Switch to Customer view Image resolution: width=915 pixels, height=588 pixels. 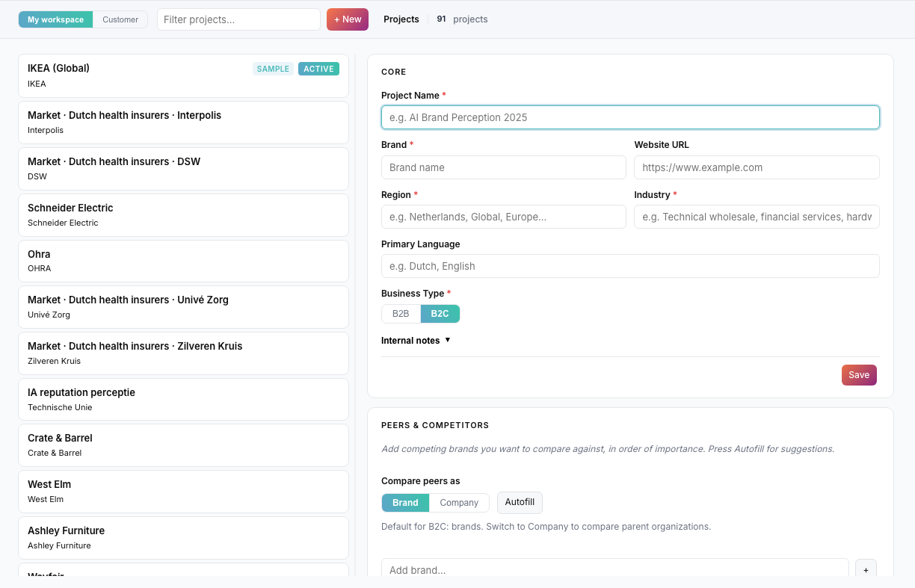pyautogui.click(x=120, y=19)
